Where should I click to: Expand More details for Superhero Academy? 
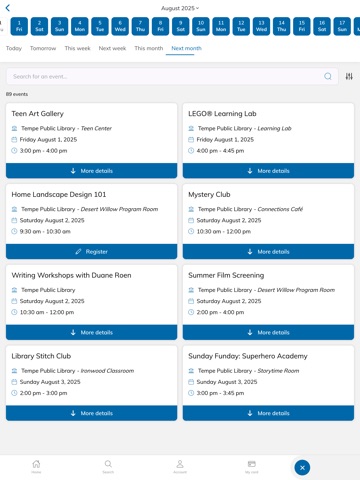pos(268,413)
